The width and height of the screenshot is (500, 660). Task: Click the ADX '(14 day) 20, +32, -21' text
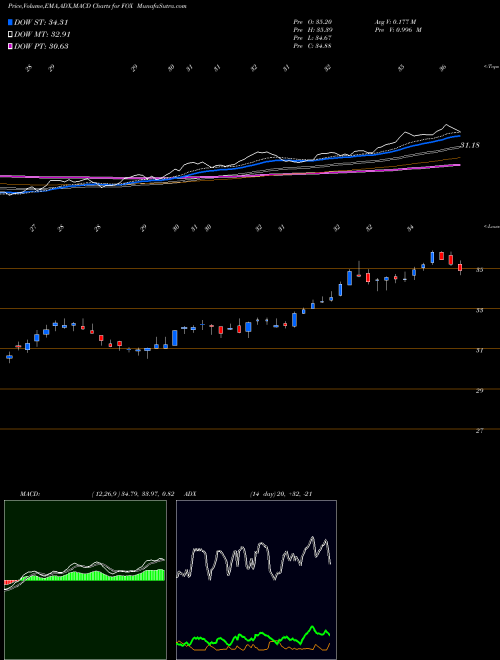tap(281, 494)
